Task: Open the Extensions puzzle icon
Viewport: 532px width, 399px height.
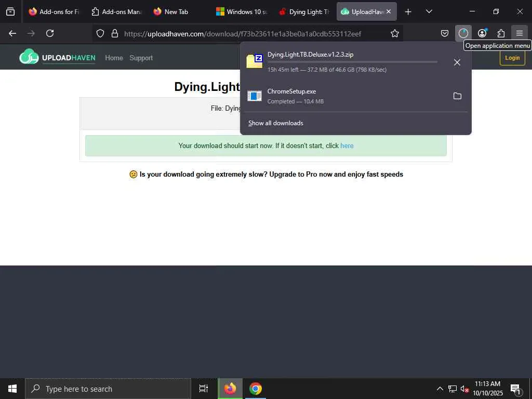Action: (x=501, y=33)
